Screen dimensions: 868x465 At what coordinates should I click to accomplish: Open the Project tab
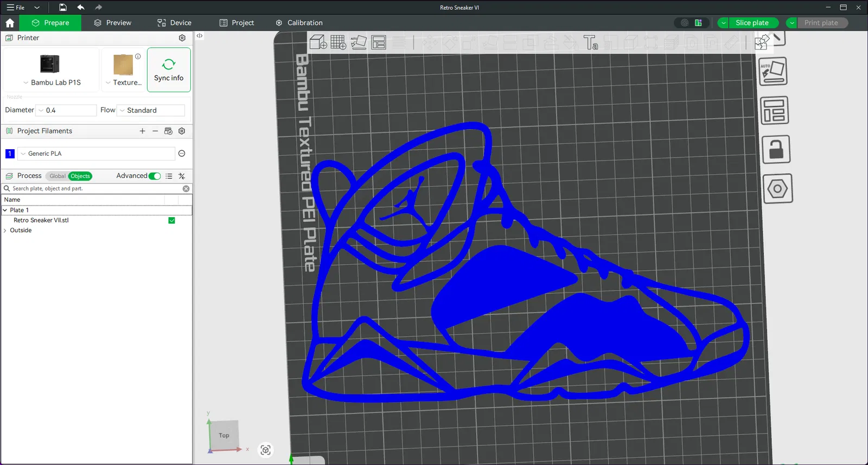(237, 23)
